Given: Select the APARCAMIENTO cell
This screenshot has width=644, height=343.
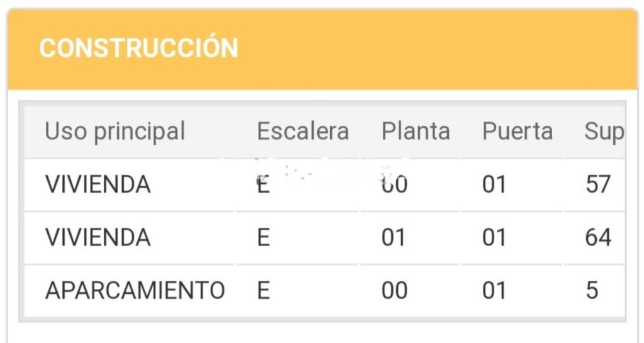Looking at the screenshot, I should 135,290.
